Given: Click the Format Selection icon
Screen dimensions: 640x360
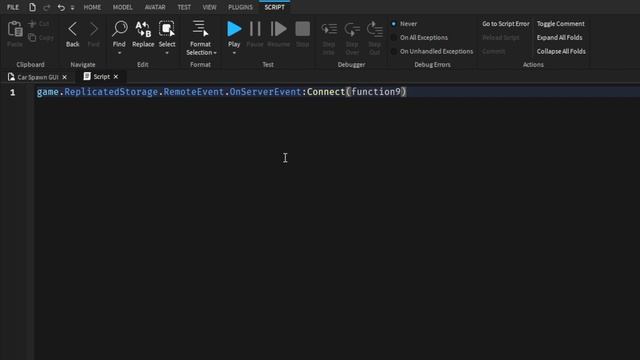Looking at the screenshot, I should [x=200, y=28].
